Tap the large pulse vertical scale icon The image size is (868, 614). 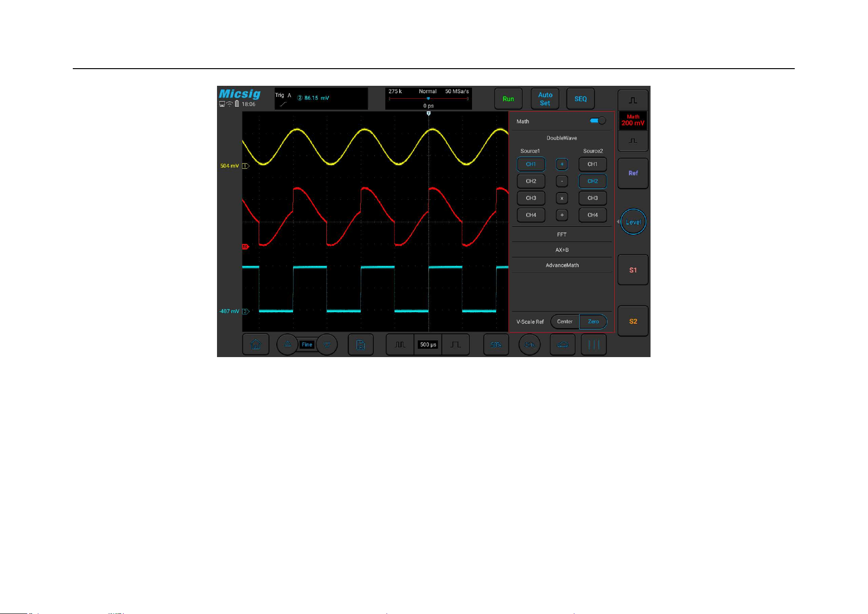[x=633, y=100]
